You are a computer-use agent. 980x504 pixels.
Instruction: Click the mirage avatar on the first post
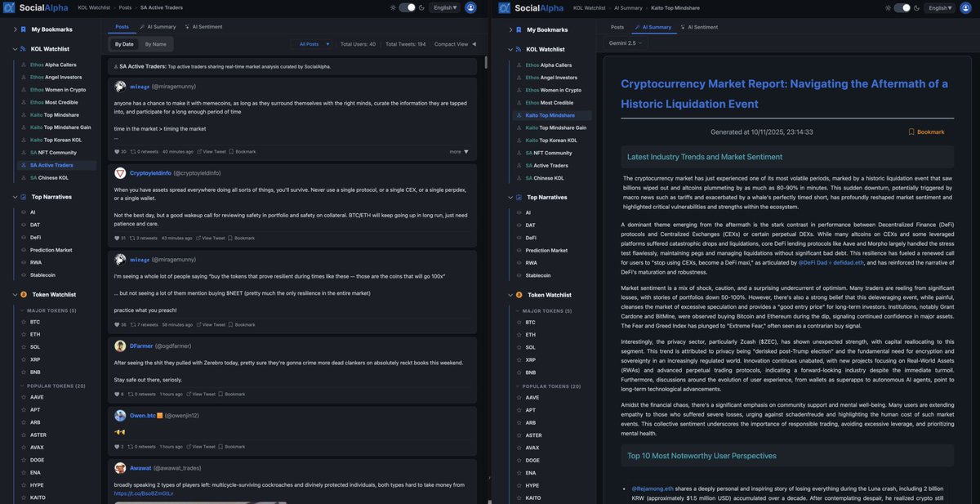[120, 86]
